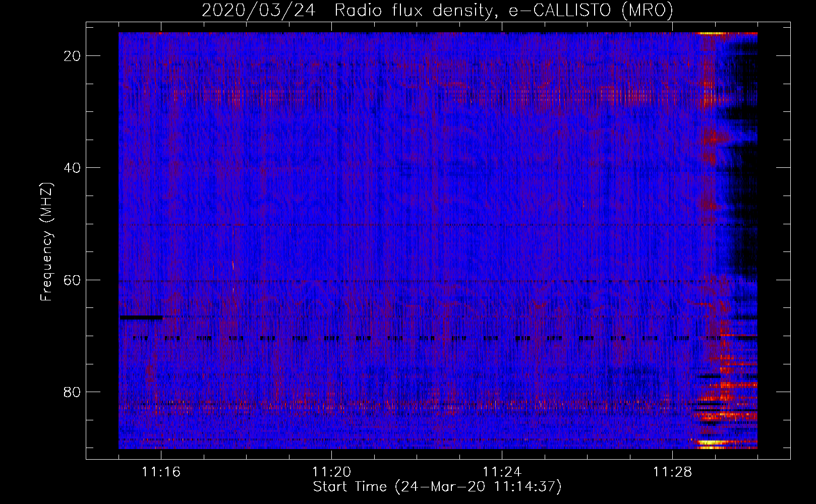Click the '11:20' time tick label
Viewport: 816px width, 504px height.
[331, 472]
